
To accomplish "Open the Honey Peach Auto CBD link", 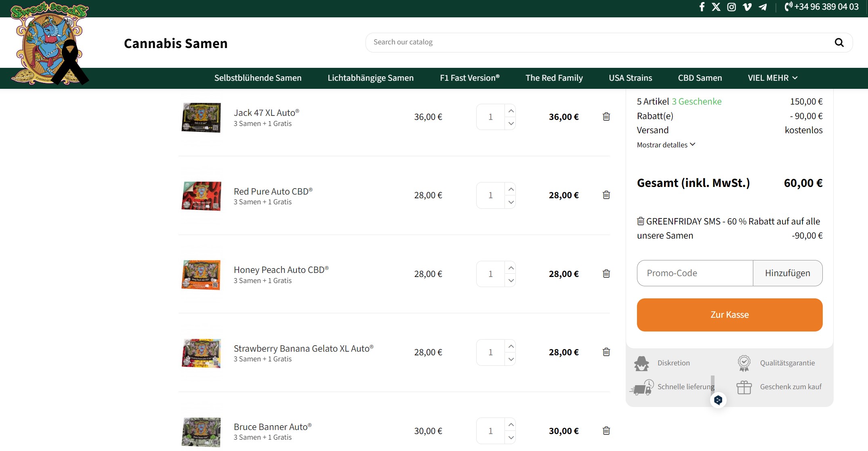I will pyautogui.click(x=281, y=270).
